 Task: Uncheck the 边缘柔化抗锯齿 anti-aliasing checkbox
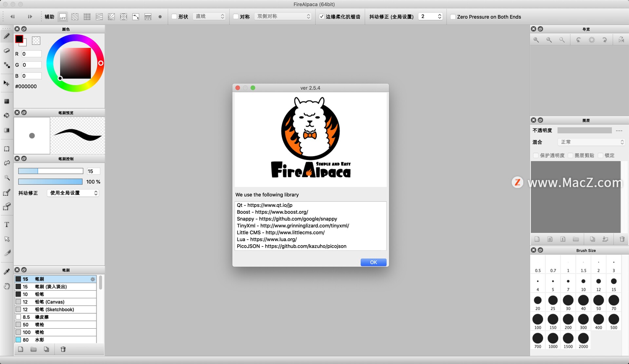(322, 17)
